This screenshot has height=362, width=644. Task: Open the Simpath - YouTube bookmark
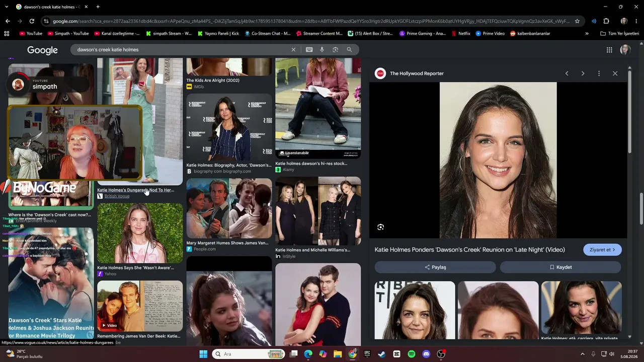[x=68, y=34]
